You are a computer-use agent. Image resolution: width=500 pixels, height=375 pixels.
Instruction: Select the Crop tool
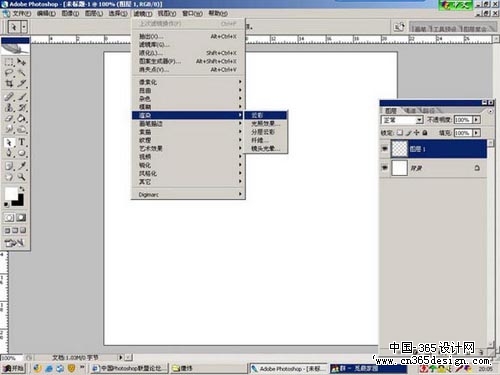point(9,83)
